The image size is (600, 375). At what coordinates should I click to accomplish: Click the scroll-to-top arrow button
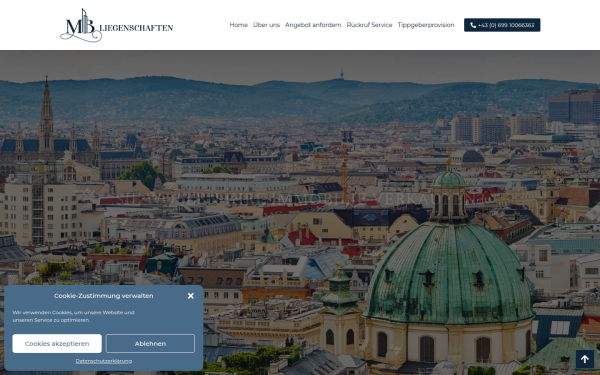(585, 359)
